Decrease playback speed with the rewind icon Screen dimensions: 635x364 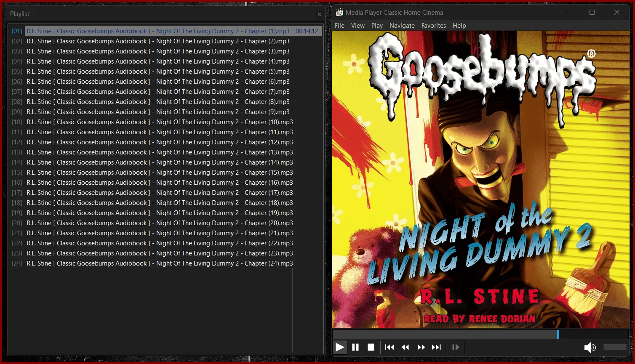(x=405, y=347)
